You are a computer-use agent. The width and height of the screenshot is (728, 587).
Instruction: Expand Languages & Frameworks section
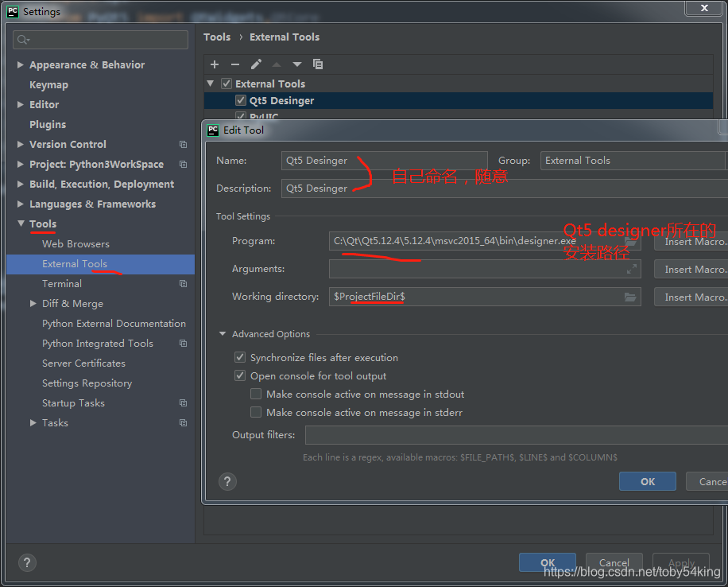pyautogui.click(x=21, y=204)
